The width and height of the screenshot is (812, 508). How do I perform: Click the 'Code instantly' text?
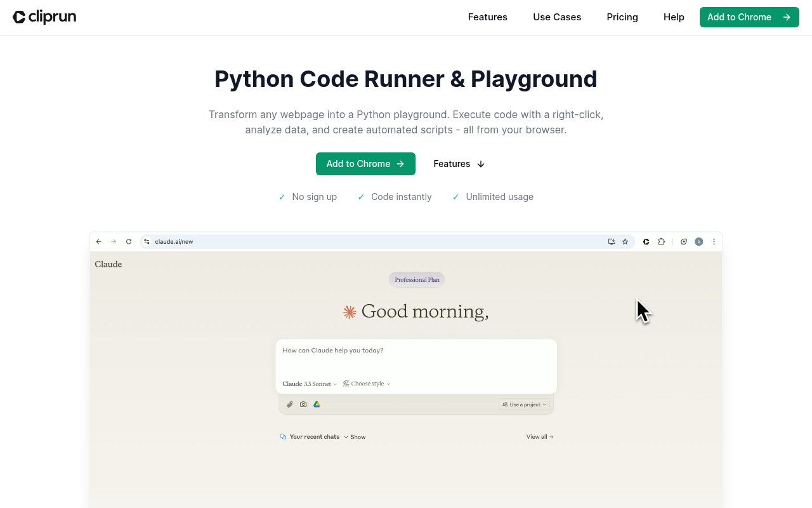(402, 197)
